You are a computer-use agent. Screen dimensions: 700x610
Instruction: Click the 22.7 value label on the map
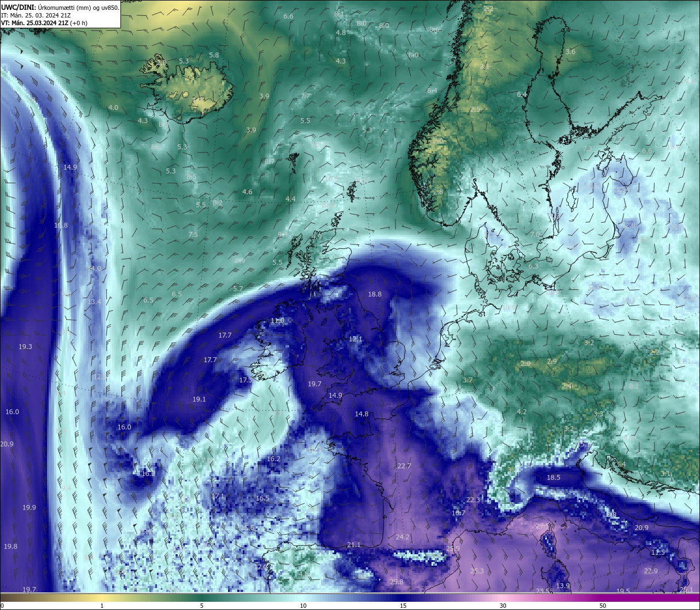(x=404, y=466)
